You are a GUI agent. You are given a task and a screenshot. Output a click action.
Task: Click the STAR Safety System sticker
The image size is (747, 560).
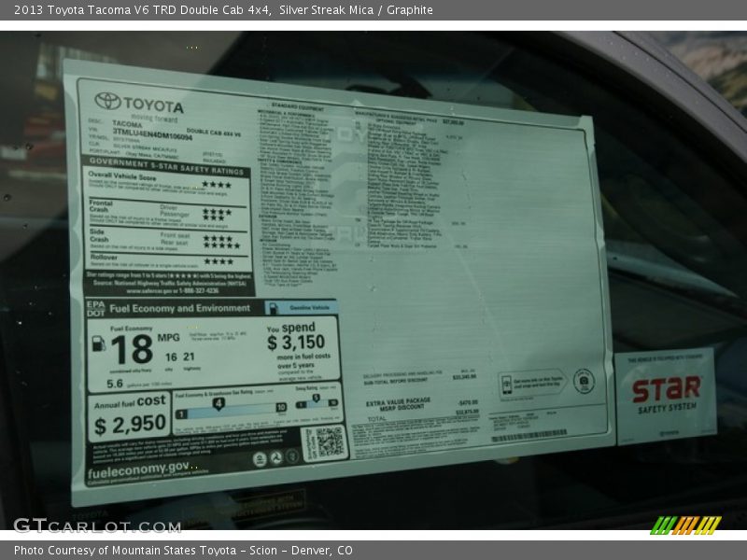pos(665,396)
